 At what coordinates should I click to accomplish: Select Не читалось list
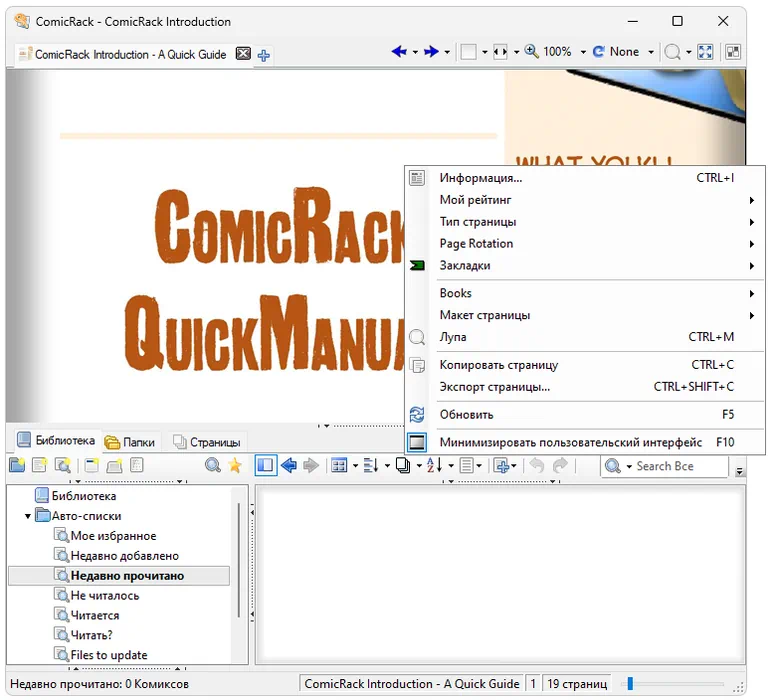tap(97, 595)
